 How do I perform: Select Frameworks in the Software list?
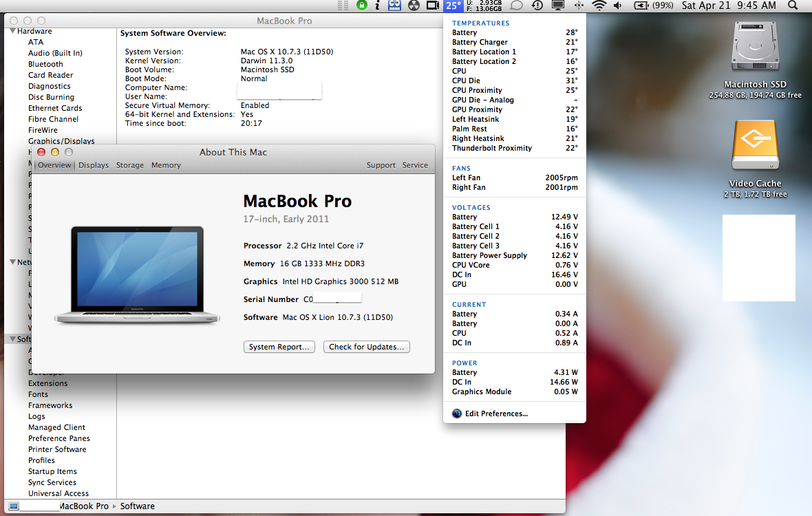pos(50,405)
